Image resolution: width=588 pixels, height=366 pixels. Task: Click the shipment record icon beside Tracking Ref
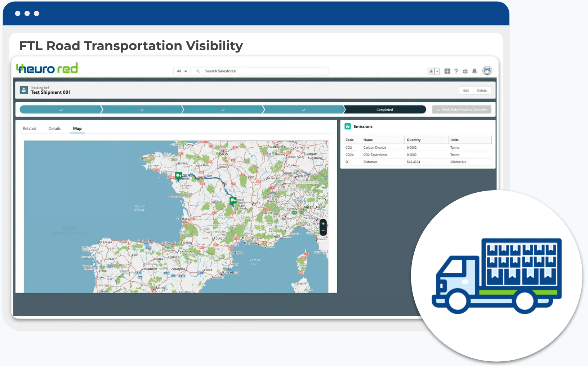[x=23, y=90]
